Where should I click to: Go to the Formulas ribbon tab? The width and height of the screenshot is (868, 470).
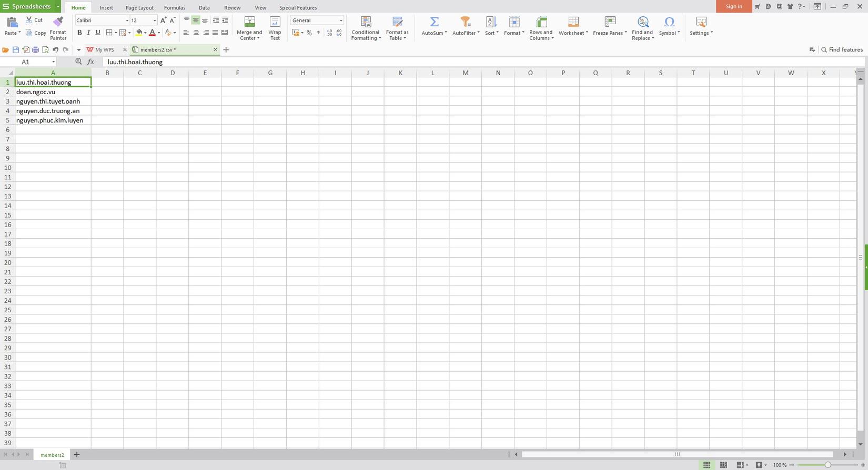coord(175,8)
